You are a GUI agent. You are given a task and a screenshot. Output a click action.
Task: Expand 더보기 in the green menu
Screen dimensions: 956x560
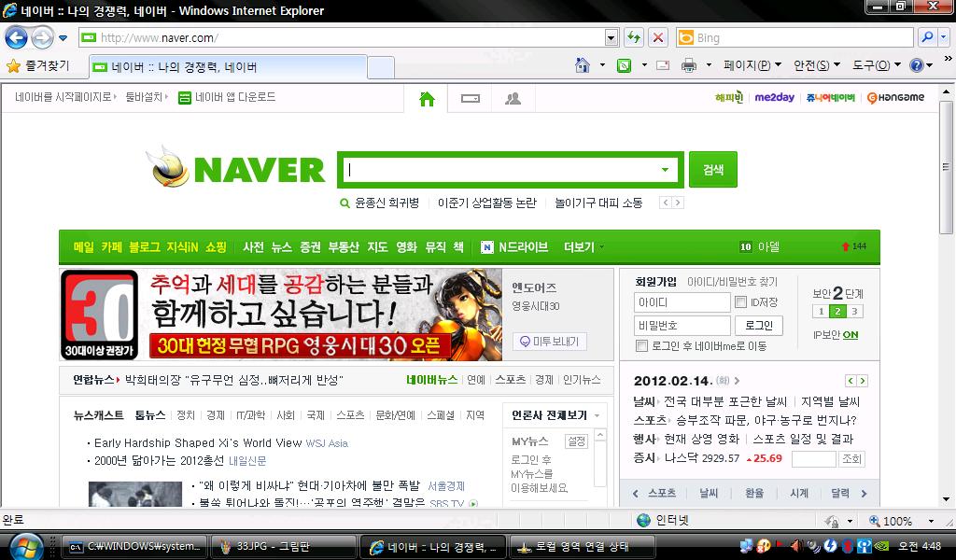pyautogui.click(x=583, y=246)
